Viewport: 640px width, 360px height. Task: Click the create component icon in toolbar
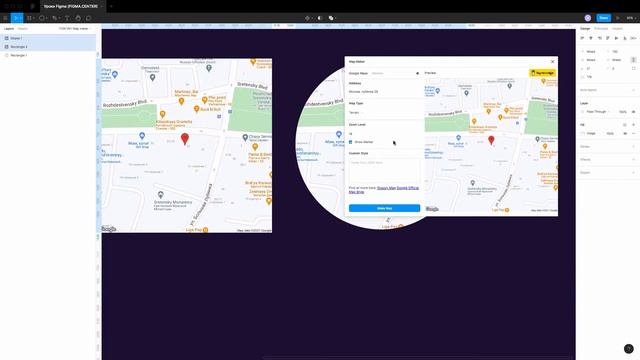click(x=307, y=18)
